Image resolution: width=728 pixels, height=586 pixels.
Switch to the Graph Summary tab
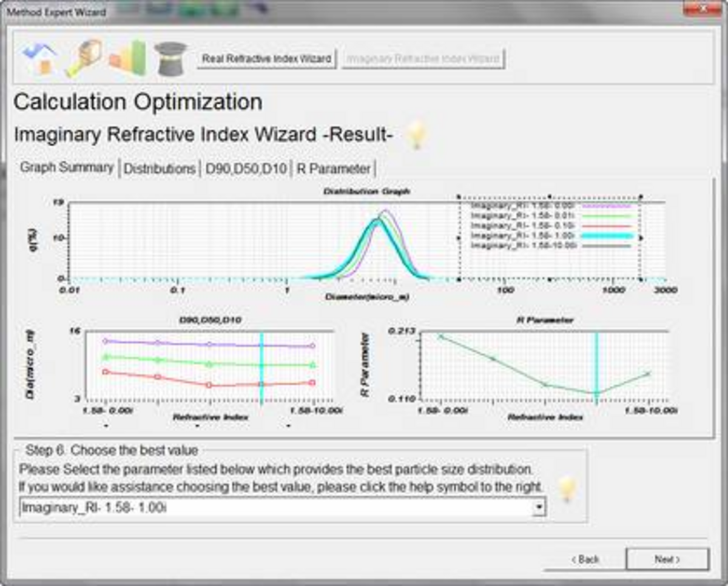tap(67, 168)
